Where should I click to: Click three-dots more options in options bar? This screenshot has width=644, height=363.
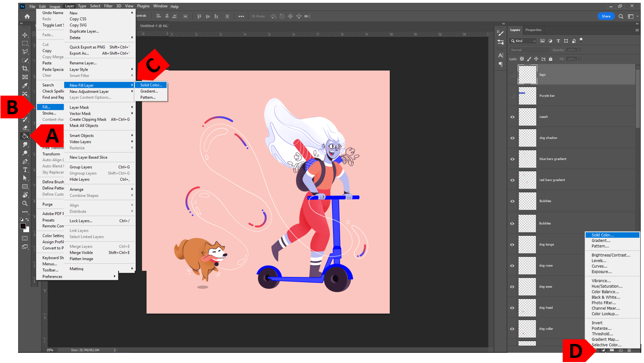pos(241,16)
